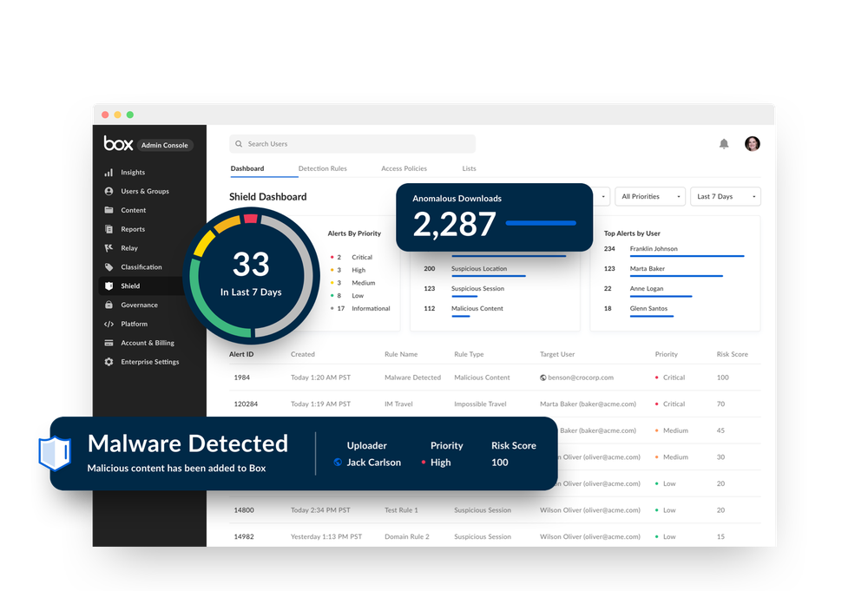Click benson@crocorp.com in the alerts table
This screenshot has height=591, width=868.
[x=581, y=378]
